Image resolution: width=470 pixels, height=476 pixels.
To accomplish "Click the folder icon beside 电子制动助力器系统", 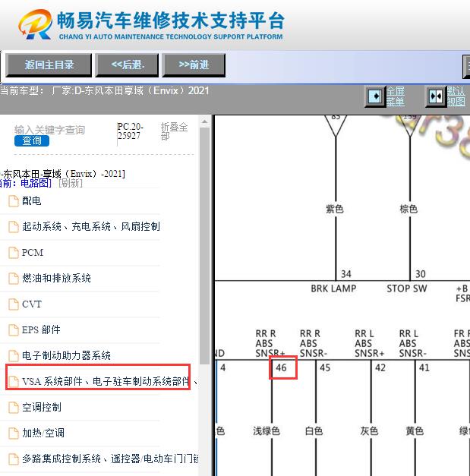I will [x=14, y=356].
